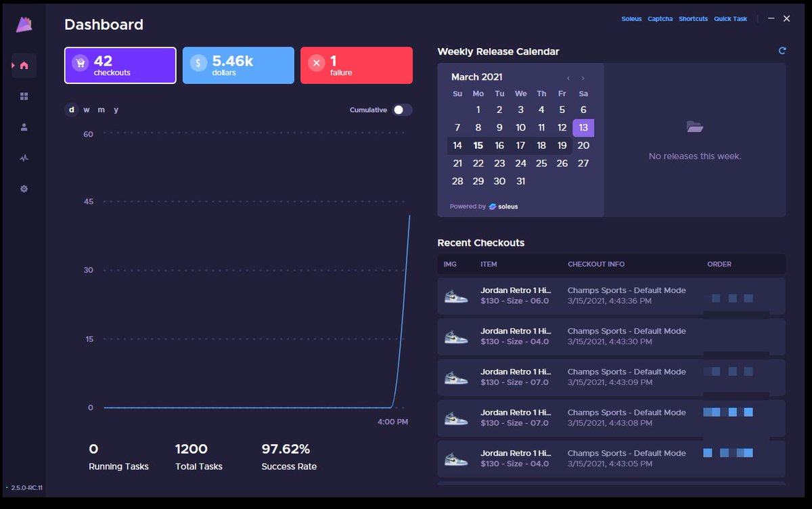
Task: Click checkout info dated 4:43:08 PM
Action: [x=627, y=418]
